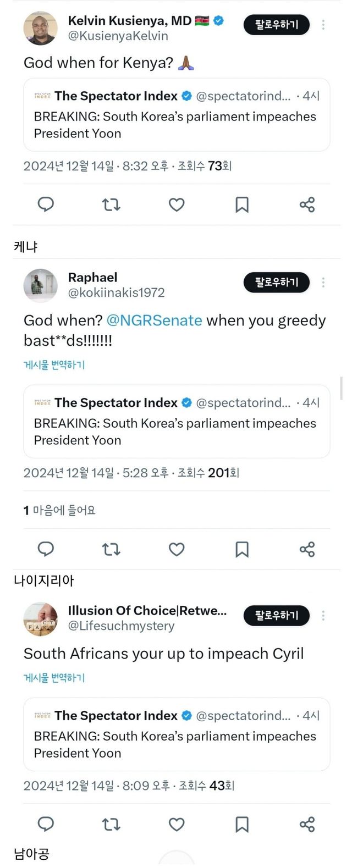Translate Raphael's post via 게시물 번역하기
352x868 pixels.
(54, 364)
